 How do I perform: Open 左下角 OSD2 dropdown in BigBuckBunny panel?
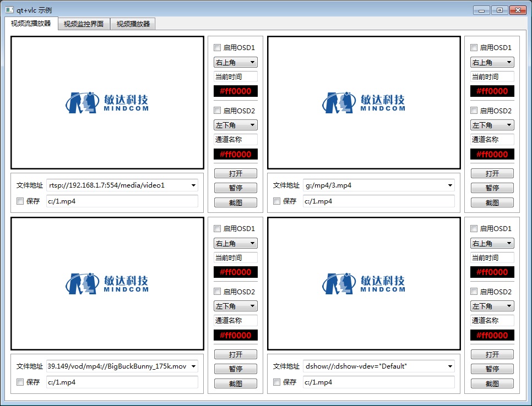pos(236,306)
